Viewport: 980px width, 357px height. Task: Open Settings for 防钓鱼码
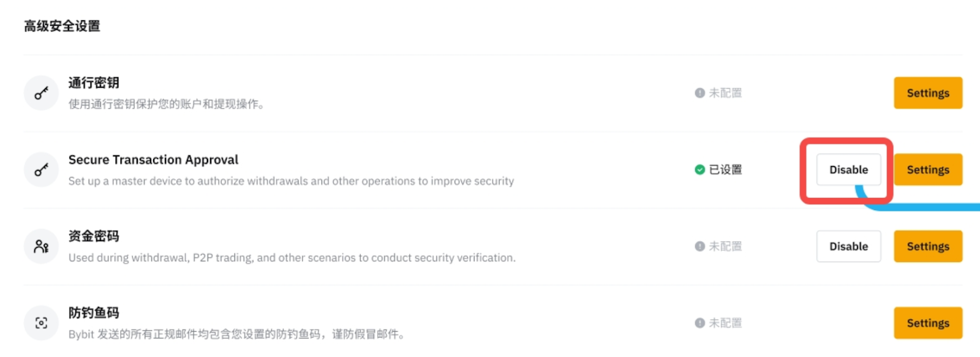coord(927,323)
